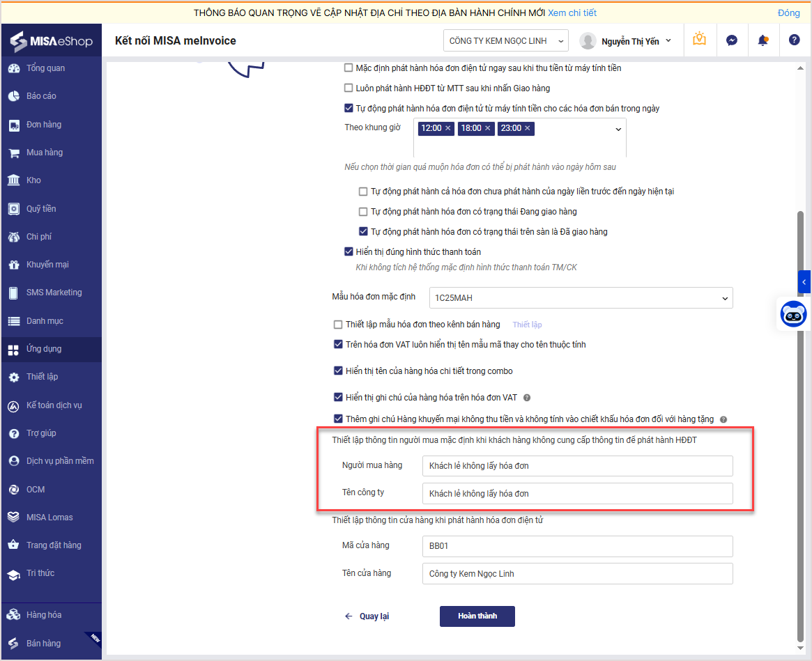Enable Mặc định phát hành hóa đơn ngay sau khi thu tiền
The width and height of the screenshot is (812, 661).
pos(348,68)
